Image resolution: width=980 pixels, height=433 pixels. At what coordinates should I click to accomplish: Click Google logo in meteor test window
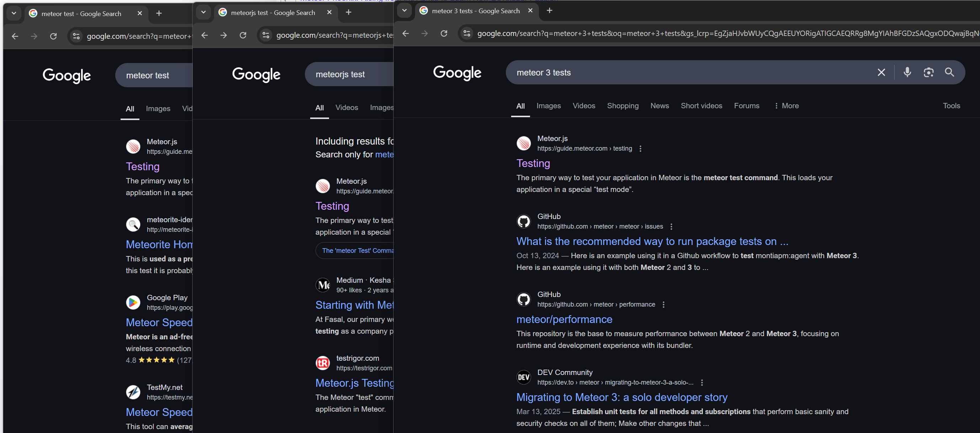coord(67,75)
